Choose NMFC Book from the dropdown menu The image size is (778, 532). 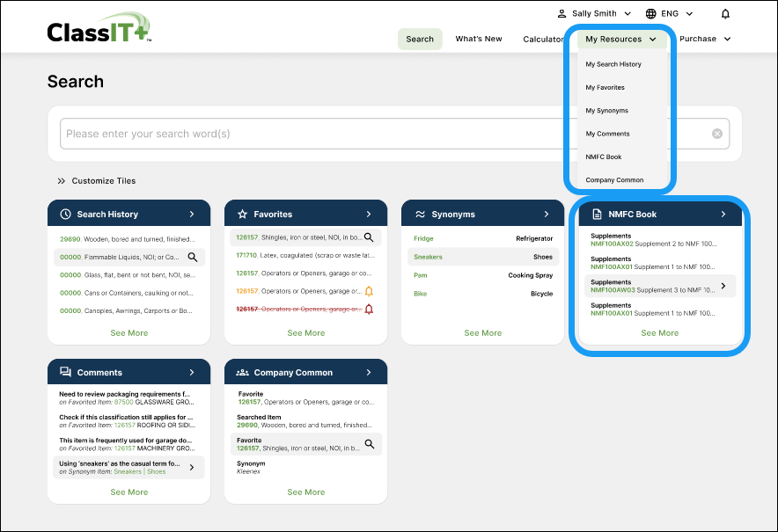click(604, 157)
